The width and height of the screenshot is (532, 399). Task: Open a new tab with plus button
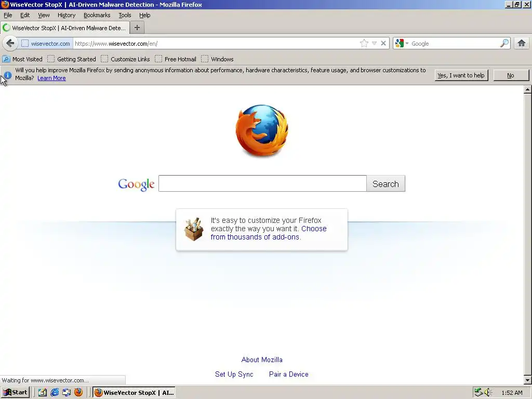tap(137, 28)
